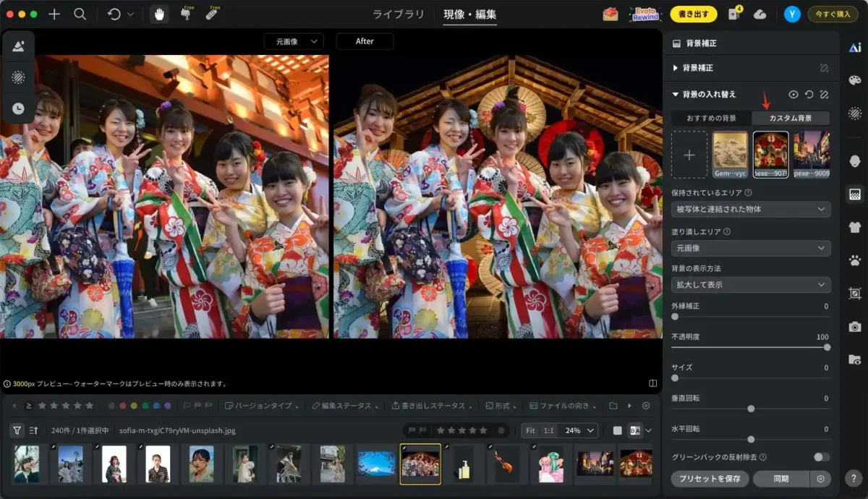Click the Evoto AI icon atop the right sidebar
This screenshot has width=868, height=499.
pyautogui.click(x=854, y=45)
